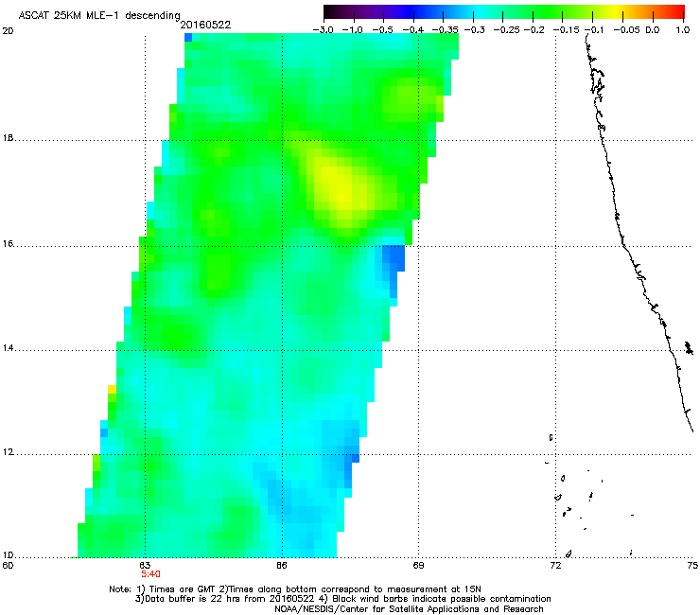Click the title 'ASCAT 25KM MLE-1 descending'
The height and width of the screenshot is (615, 700).
tap(99, 15)
